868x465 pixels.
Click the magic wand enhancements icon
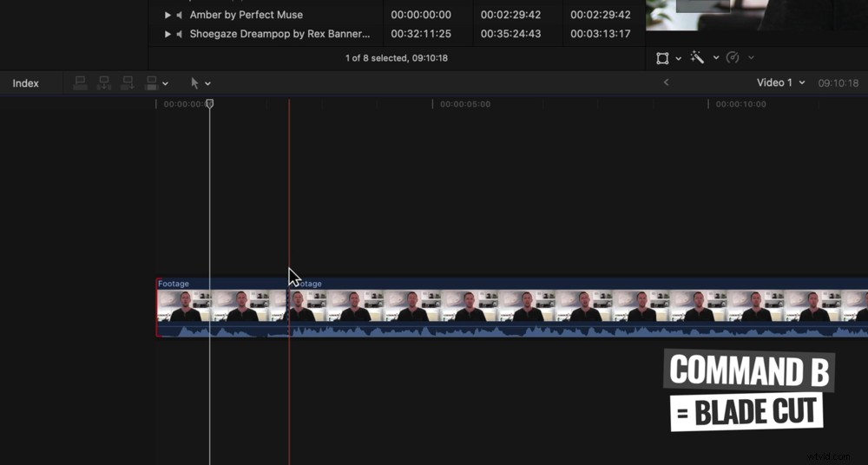tap(698, 57)
